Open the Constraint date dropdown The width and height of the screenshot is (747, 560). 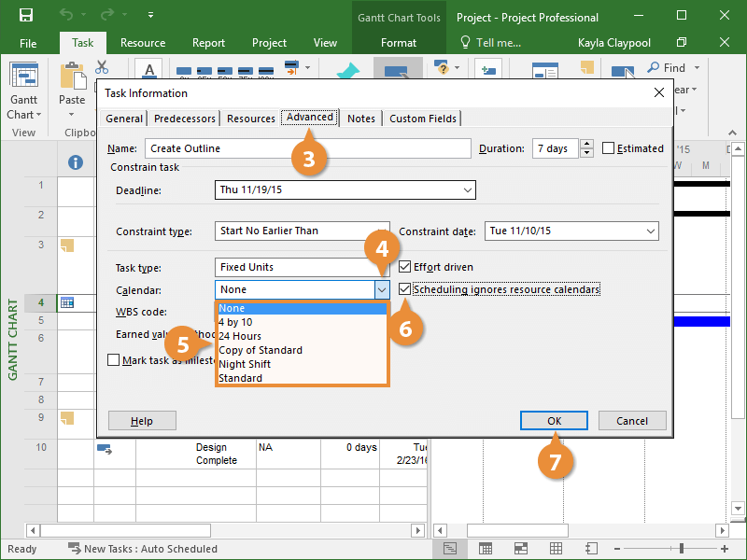coord(649,231)
